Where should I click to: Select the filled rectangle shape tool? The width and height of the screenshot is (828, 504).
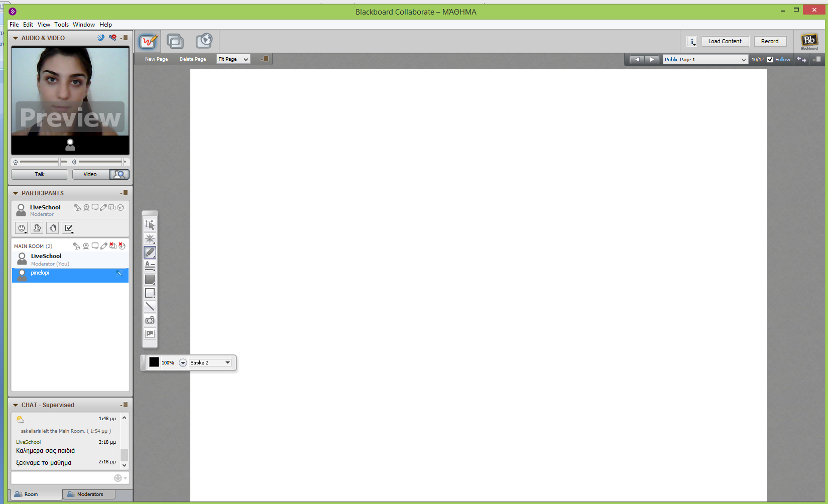pos(150,279)
